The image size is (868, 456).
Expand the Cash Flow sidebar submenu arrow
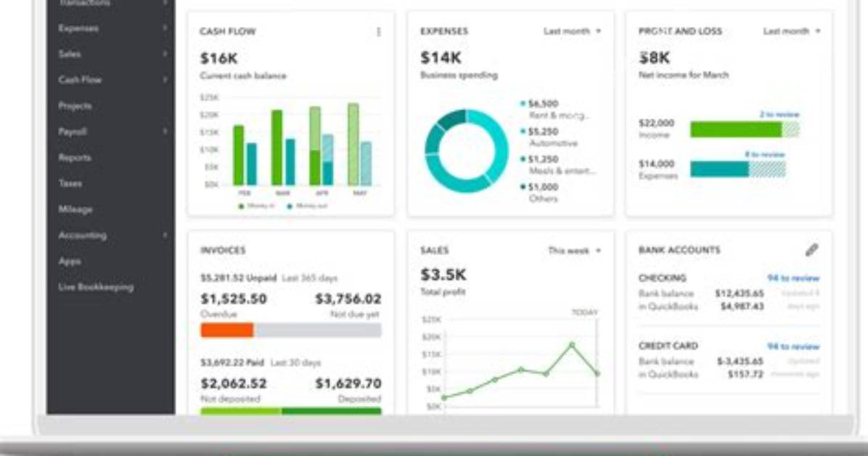pyautogui.click(x=165, y=80)
